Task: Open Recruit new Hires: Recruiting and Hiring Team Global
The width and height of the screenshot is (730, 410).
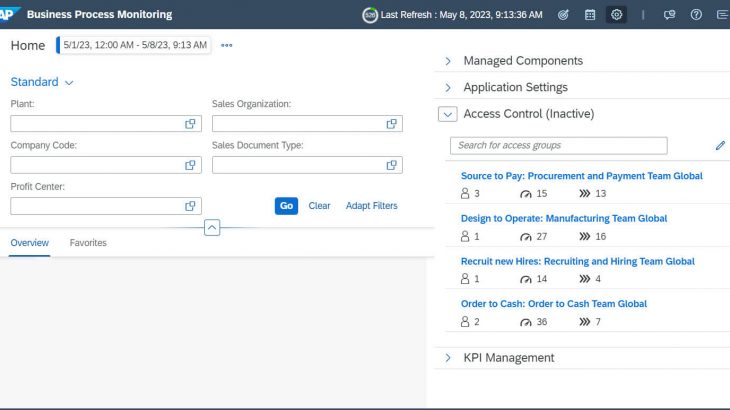Action: pos(578,261)
